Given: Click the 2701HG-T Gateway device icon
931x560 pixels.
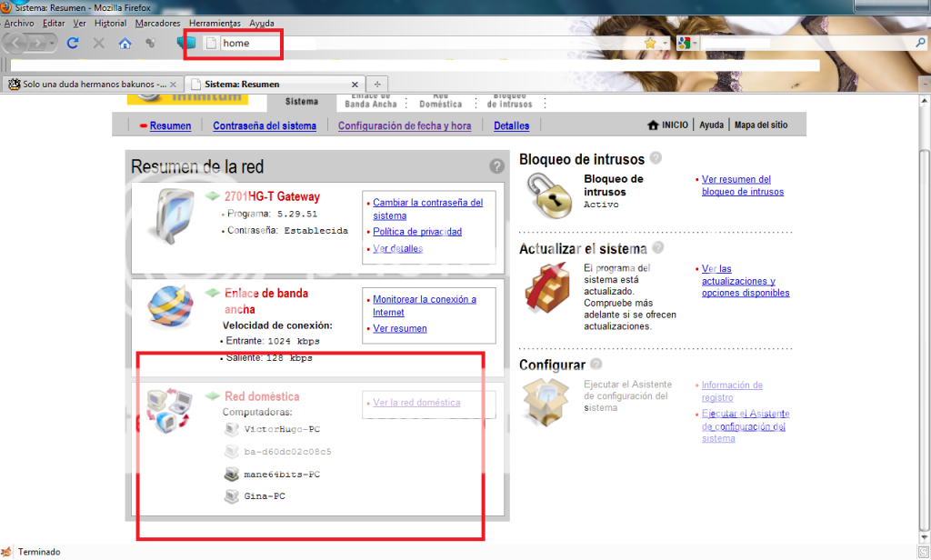Looking at the screenshot, I should click(x=173, y=216).
